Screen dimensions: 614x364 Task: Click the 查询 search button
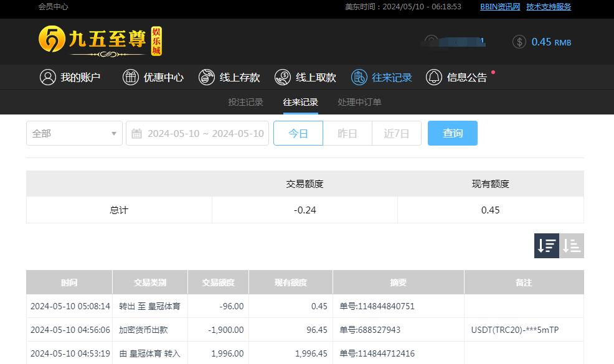tap(453, 133)
